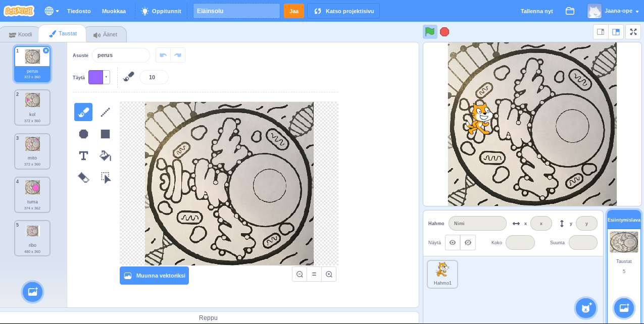Select the Fill bucket tool

105,155
